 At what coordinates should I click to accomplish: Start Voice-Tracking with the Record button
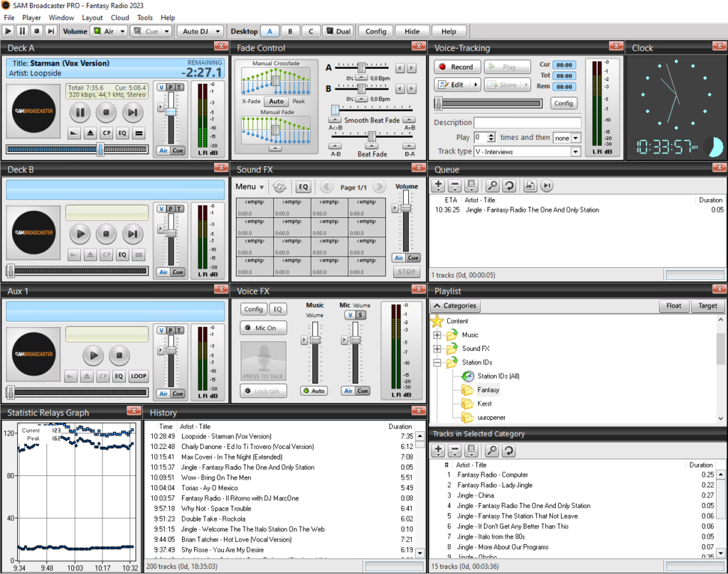tap(457, 67)
